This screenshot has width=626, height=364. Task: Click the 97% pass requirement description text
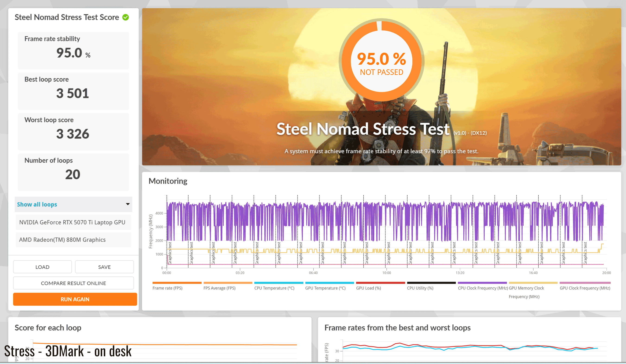click(381, 151)
